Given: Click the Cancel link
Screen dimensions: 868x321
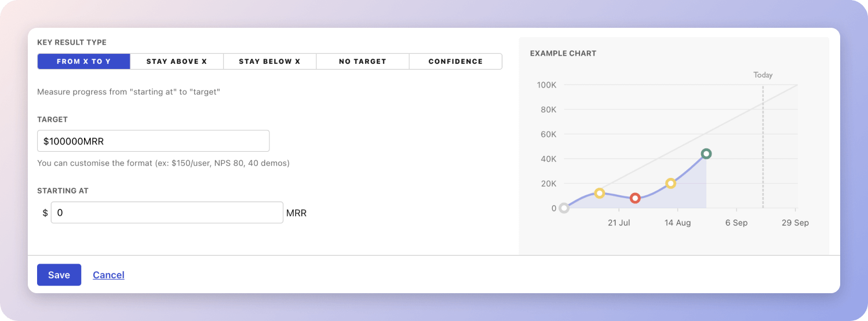Looking at the screenshot, I should click(x=108, y=275).
